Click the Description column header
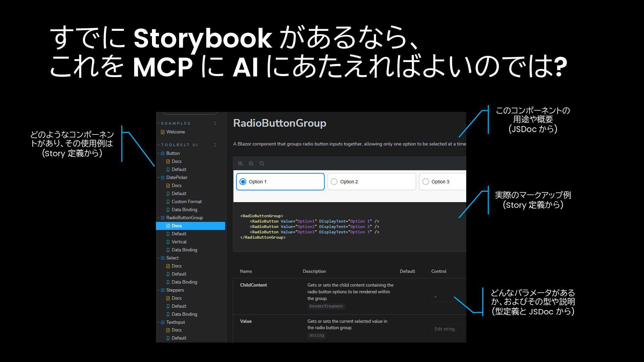 pyautogui.click(x=314, y=271)
